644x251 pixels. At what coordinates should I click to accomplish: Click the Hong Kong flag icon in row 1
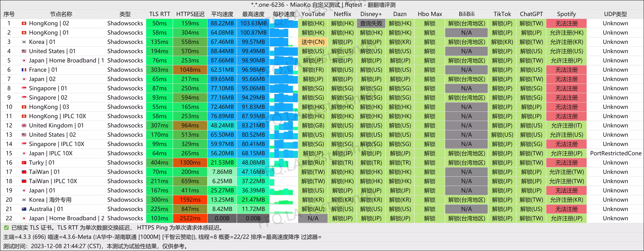[24, 24]
